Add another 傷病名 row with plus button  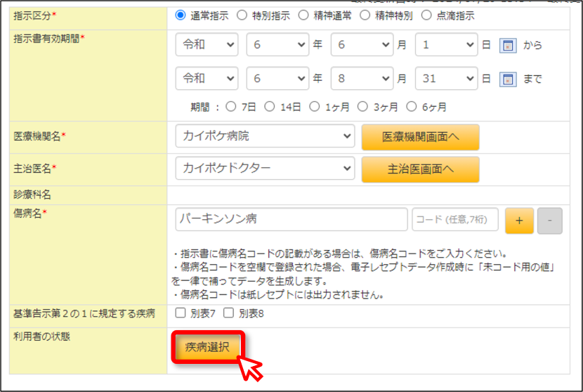[x=519, y=221]
